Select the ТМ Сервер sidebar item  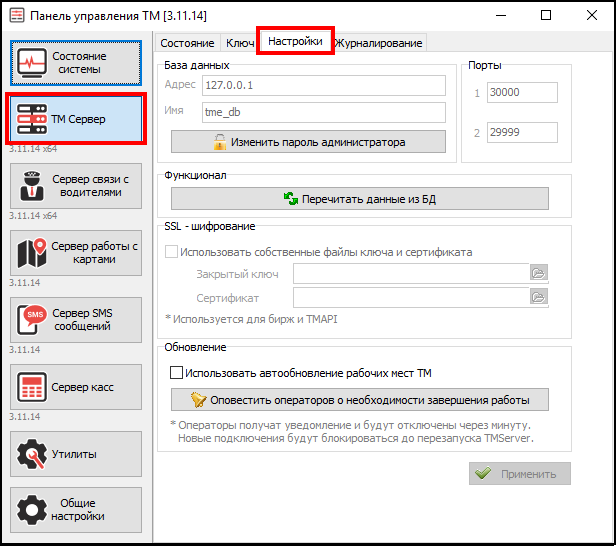76,119
